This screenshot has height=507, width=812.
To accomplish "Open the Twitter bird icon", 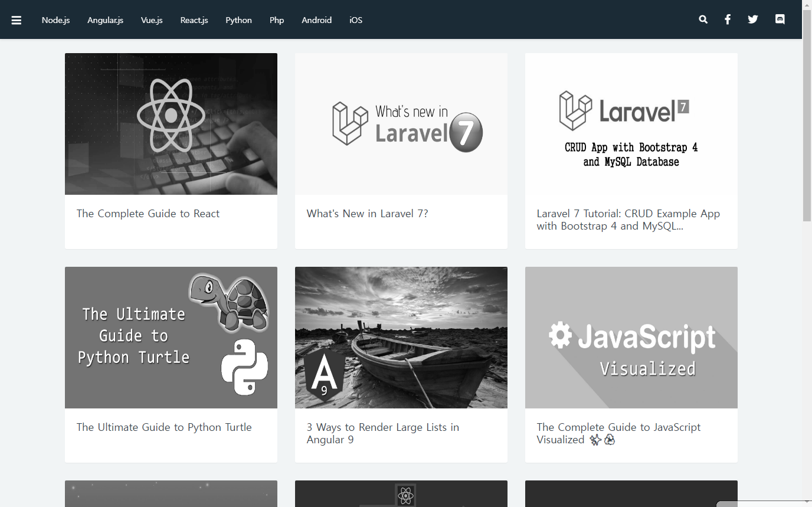I will 753,19.
